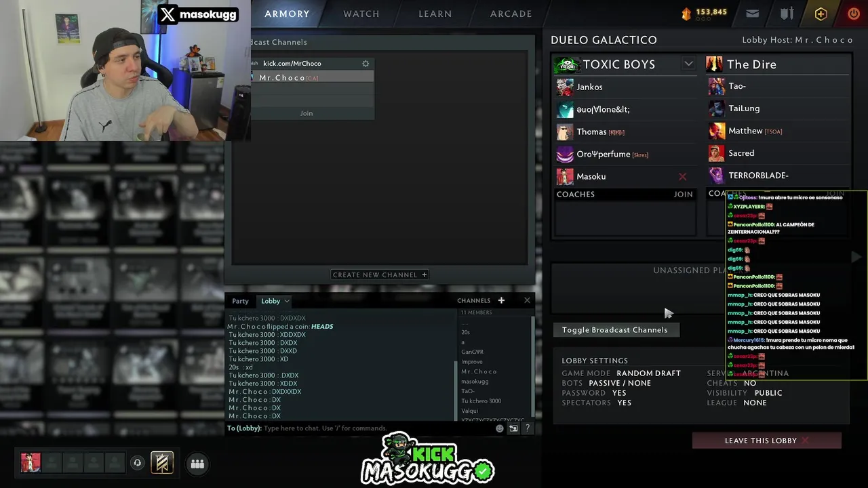The image size is (868, 488).
Task: Select member 'Tu kchero 3000' in list
Action: click(481, 401)
